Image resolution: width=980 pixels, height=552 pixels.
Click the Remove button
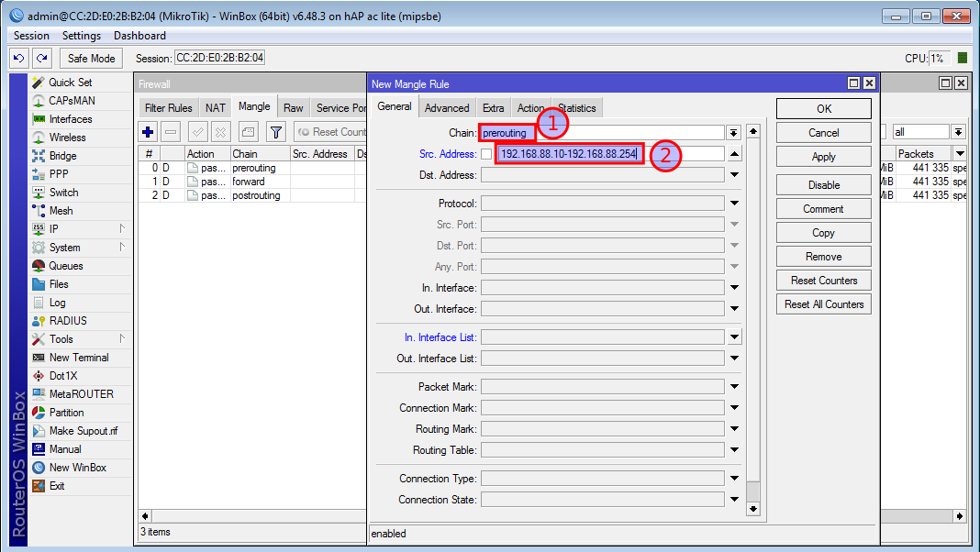click(x=824, y=257)
